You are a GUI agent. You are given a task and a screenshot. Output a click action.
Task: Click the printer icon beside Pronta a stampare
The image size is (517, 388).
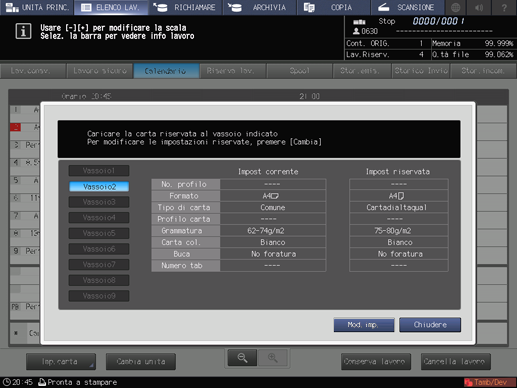(x=42, y=382)
